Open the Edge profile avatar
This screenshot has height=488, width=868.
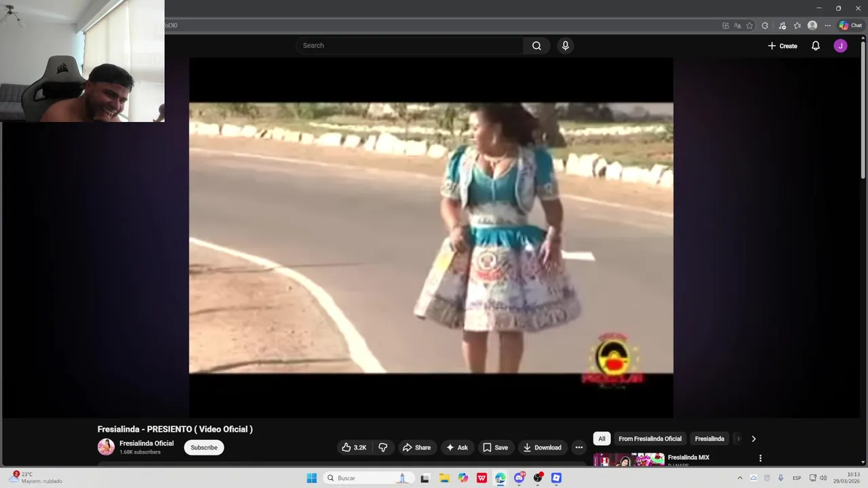812,26
